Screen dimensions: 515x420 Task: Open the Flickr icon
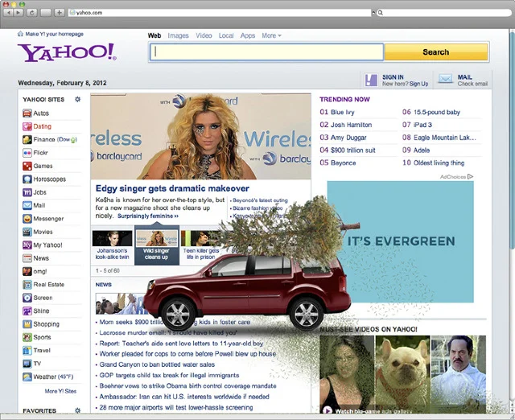pyautogui.click(x=27, y=153)
